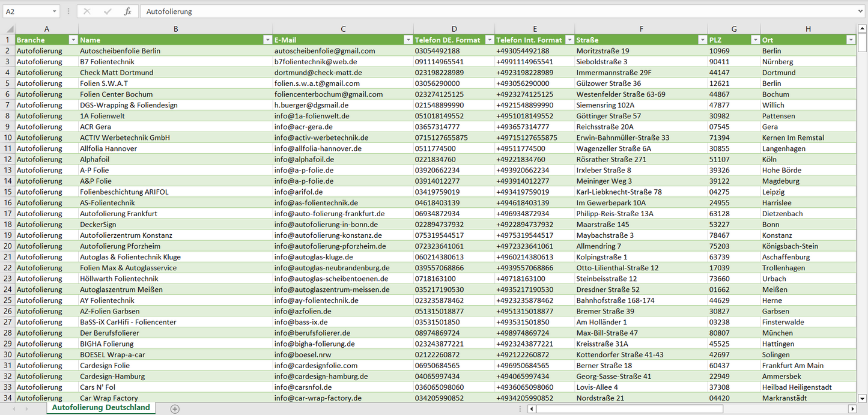
Task: Click the Enter checkmark icon in formula bar
Action: pos(108,11)
